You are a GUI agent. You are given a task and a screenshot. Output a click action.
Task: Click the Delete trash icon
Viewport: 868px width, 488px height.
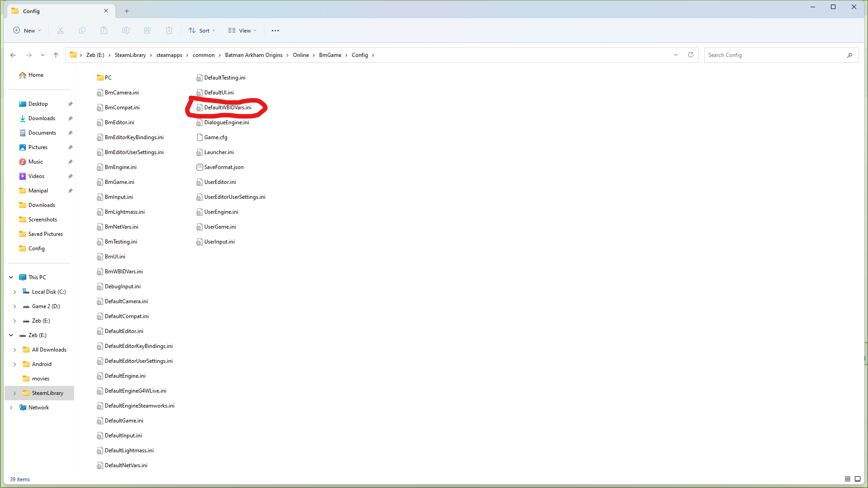(x=169, y=31)
